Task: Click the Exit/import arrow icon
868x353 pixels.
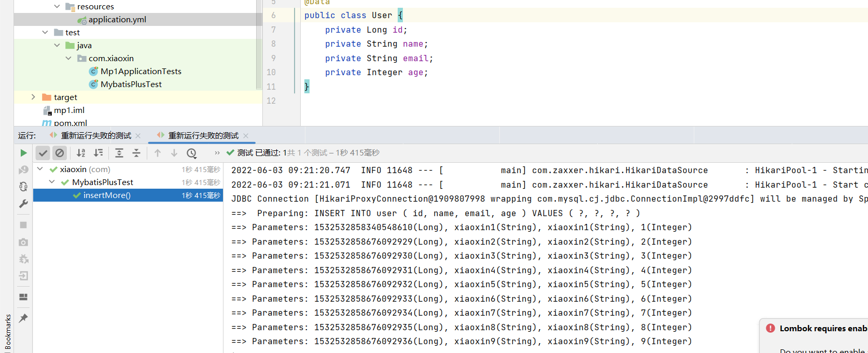Action: point(23,276)
